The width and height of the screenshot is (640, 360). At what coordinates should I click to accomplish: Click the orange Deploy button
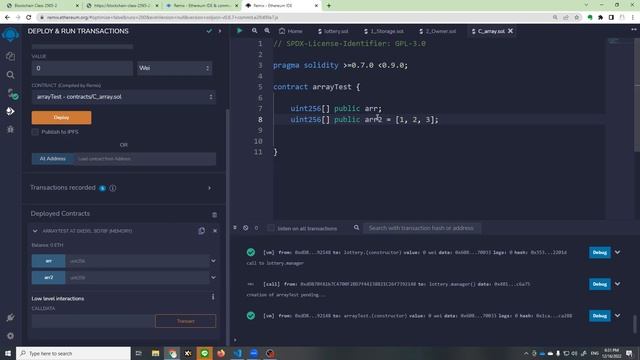tap(62, 118)
